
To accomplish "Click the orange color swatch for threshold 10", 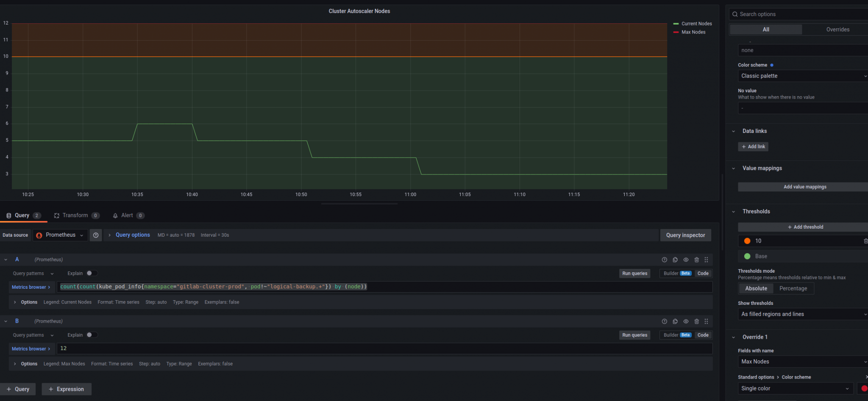I will [747, 241].
